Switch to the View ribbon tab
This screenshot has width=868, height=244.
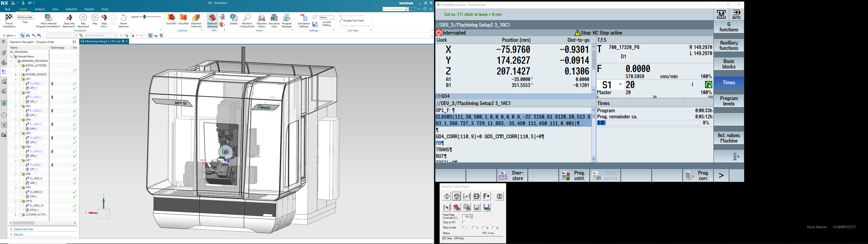coord(55,9)
